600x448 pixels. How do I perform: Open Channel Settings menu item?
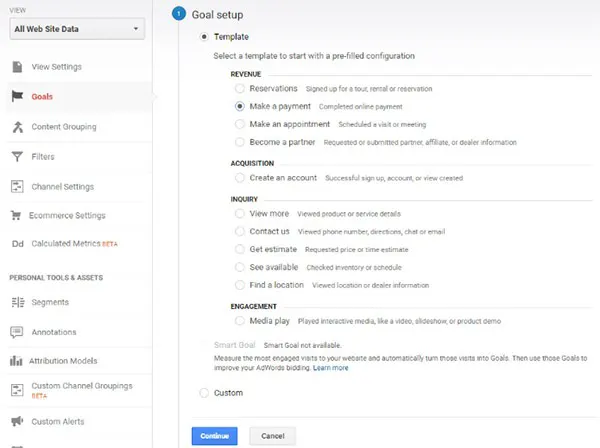click(63, 187)
